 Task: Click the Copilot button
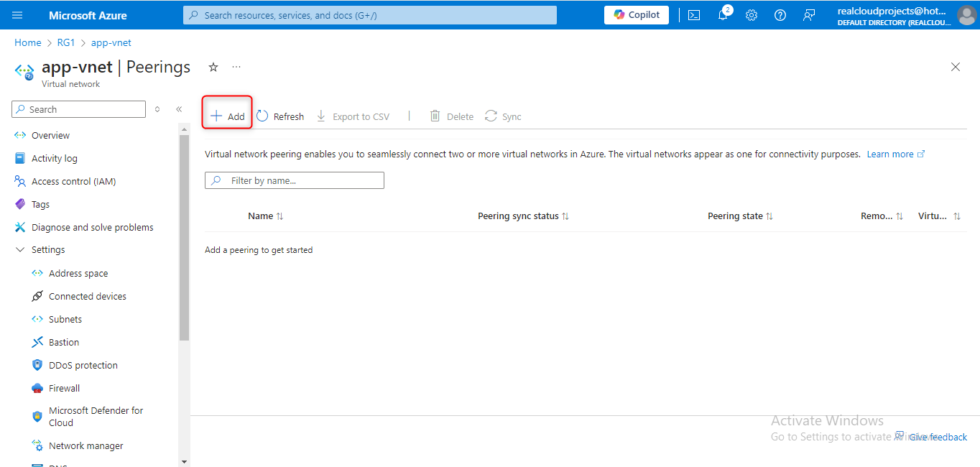[x=637, y=15]
